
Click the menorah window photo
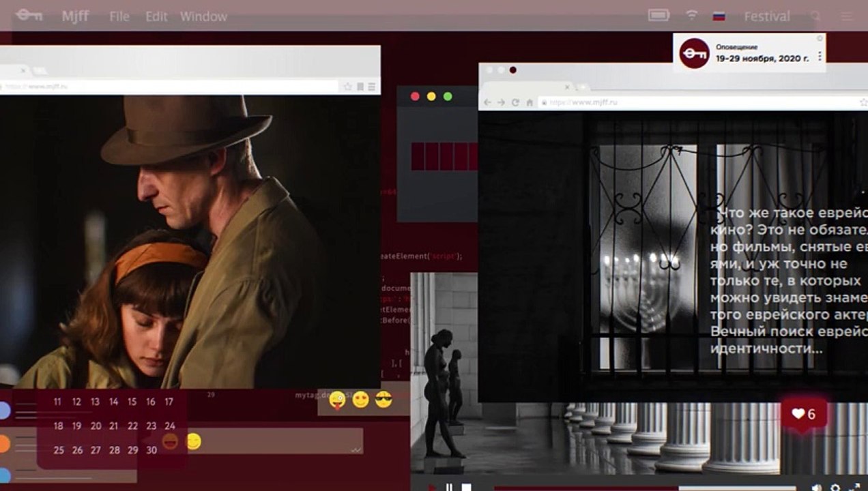coord(673,256)
